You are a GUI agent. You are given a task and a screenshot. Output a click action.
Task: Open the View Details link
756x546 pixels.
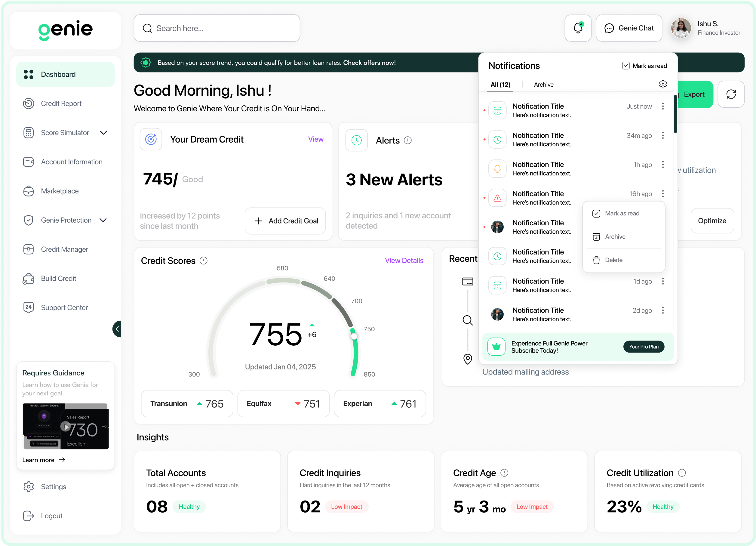click(404, 261)
